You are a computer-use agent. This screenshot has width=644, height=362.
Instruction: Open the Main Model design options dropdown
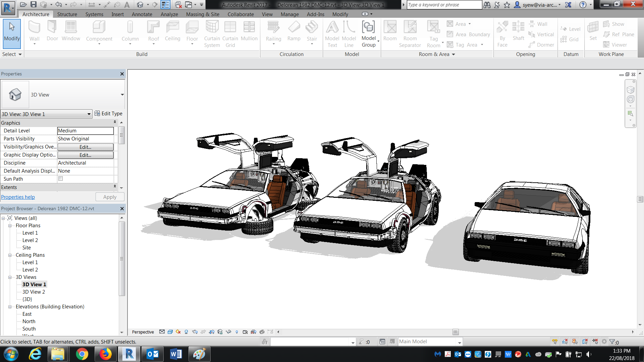pos(459,342)
